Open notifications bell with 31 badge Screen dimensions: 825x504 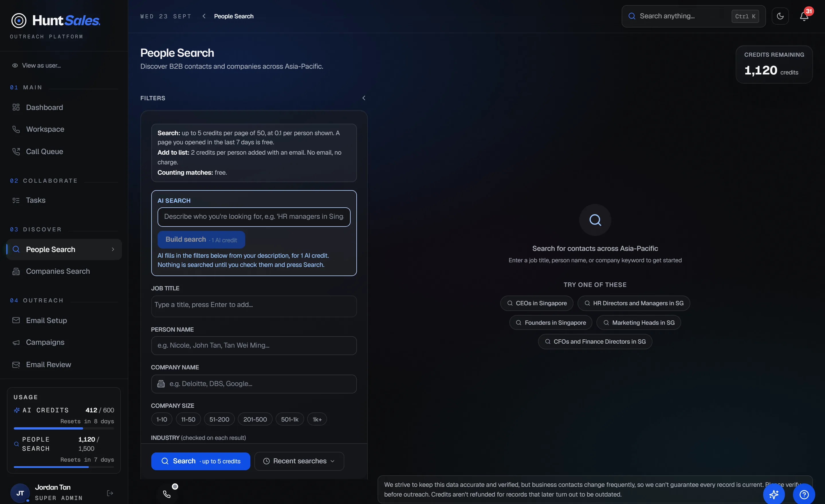(x=804, y=16)
